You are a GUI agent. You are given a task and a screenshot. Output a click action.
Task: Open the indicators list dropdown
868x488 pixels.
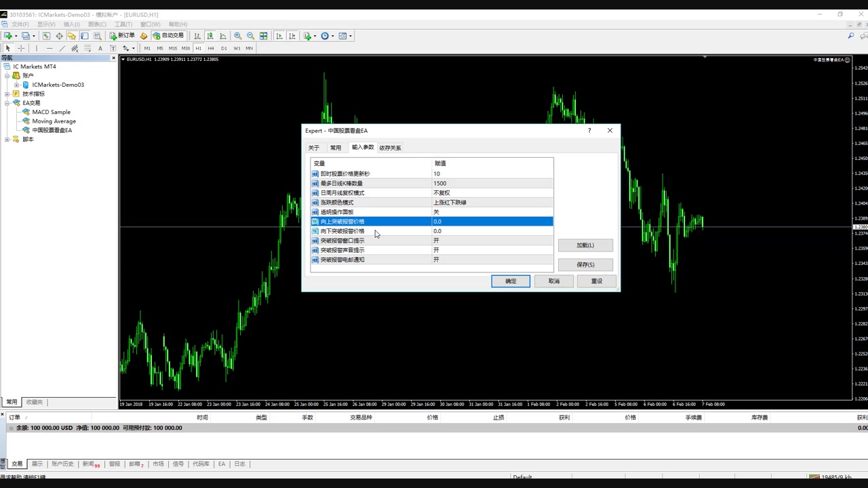coord(309,36)
